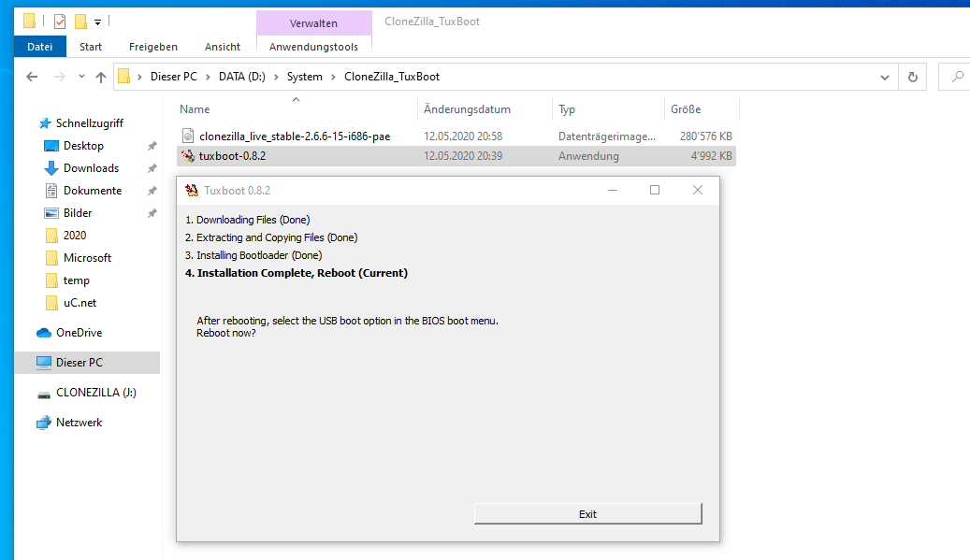Open the recent locations dropdown arrow
This screenshot has width=970, height=560.
click(81, 77)
